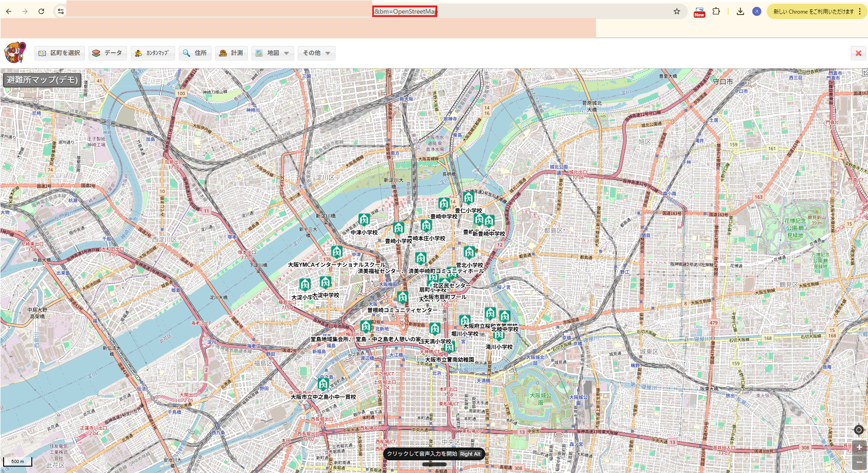This screenshot has height=473, width=868.
Task: Open the 住所 address search
Action: click(x=195, y=53)
